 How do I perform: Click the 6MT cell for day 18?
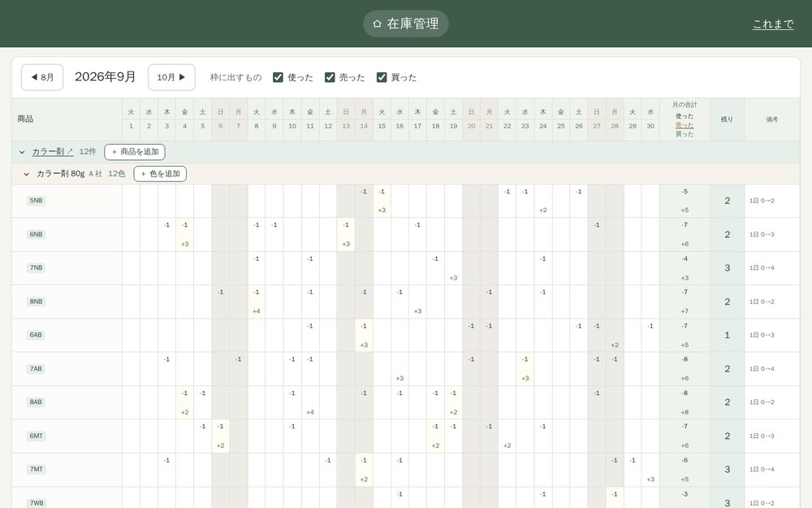coord(435,436)
